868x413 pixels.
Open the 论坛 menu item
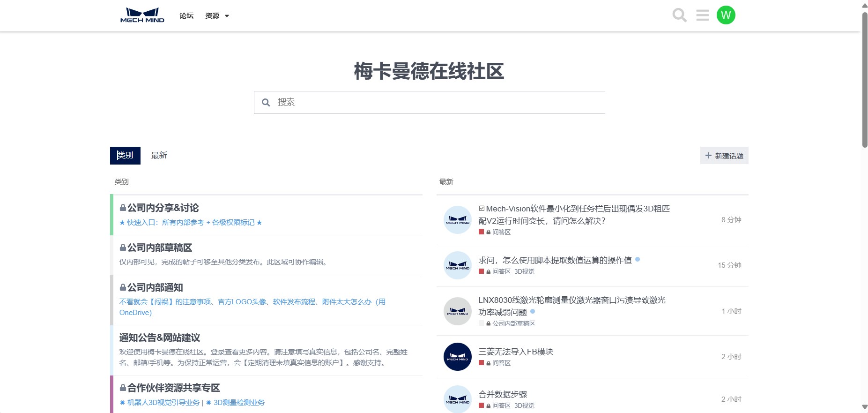coord(186,16)
